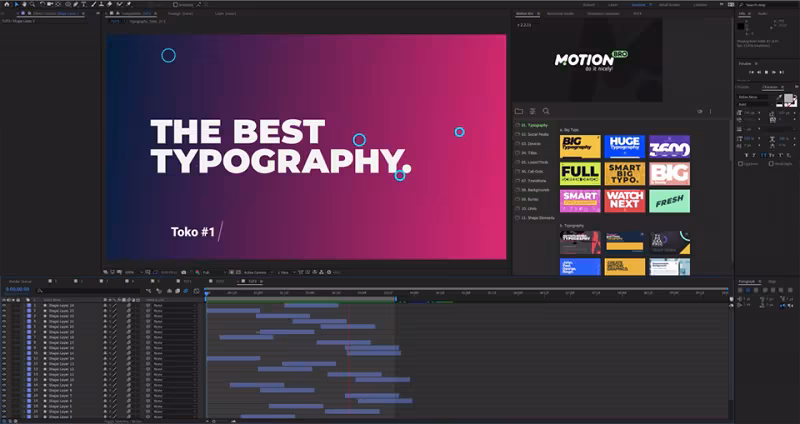This screenshot has height=424, width=800.
Task: Switch to the Audio panel tab
Action: pyautogui.click(x=762, y=14)
